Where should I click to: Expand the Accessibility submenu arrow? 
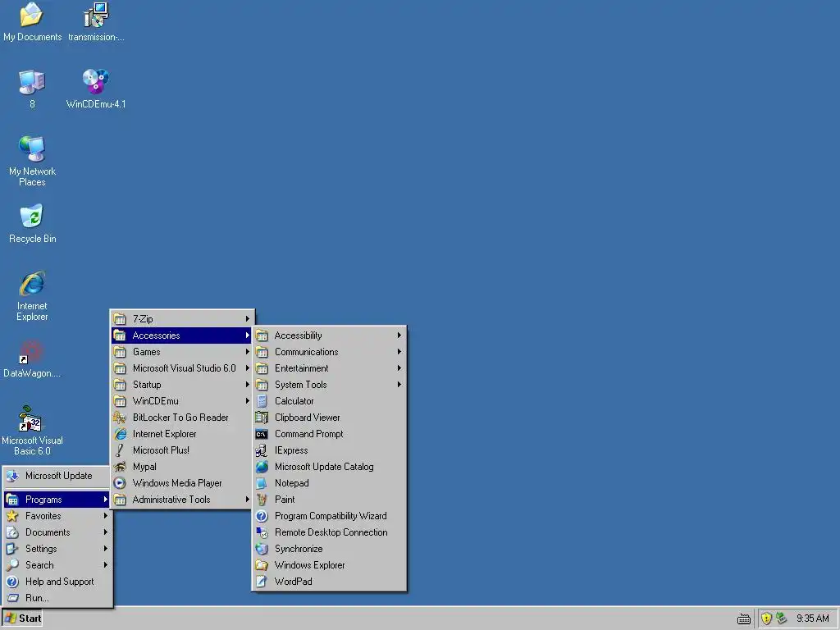399,336
